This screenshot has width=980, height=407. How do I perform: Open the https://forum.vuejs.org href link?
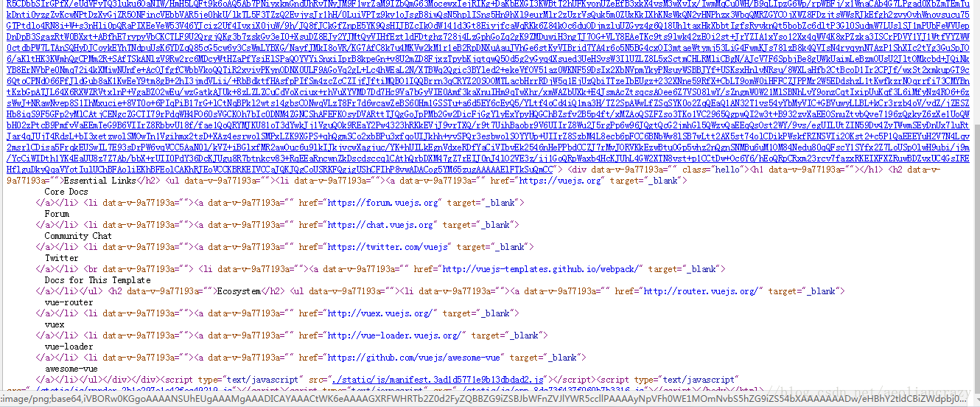[x=384, y=202]
